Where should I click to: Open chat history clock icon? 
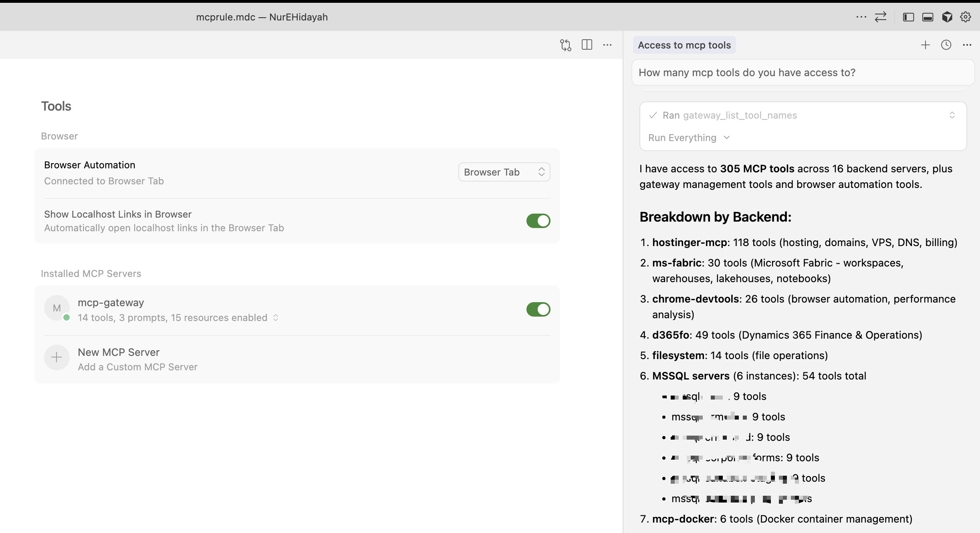tap(946, 45)
